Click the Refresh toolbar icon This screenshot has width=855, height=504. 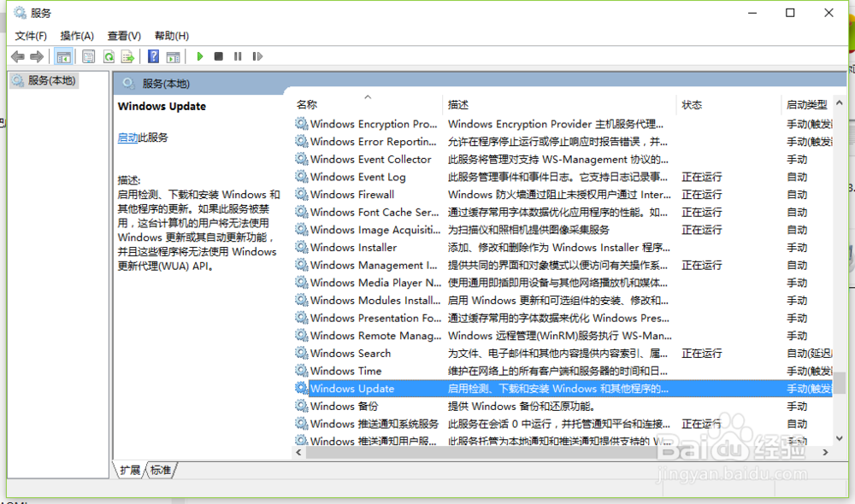pyautogui.click(x=109, y=56)
